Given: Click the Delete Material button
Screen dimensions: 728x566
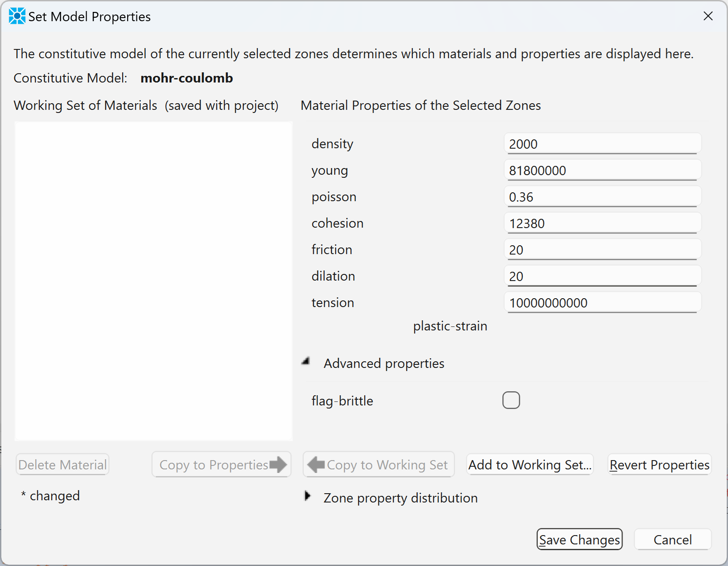Looking at the screenshot, I should click(x=62, y=465).
